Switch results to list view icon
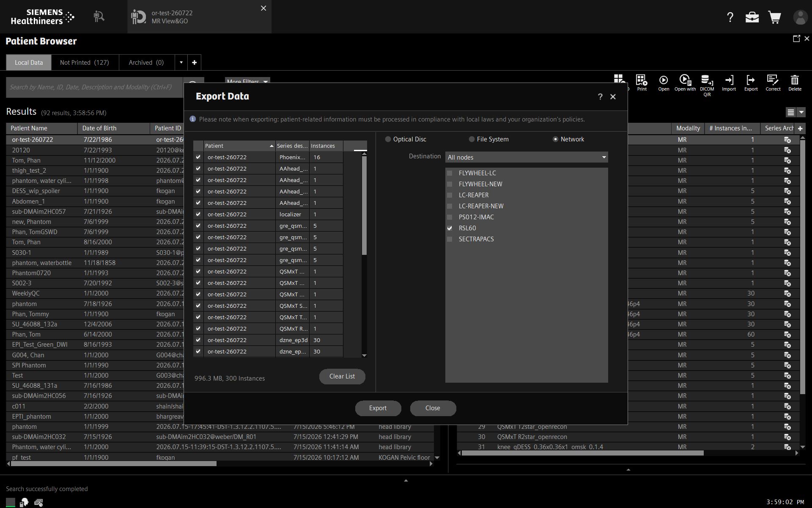 790,112
